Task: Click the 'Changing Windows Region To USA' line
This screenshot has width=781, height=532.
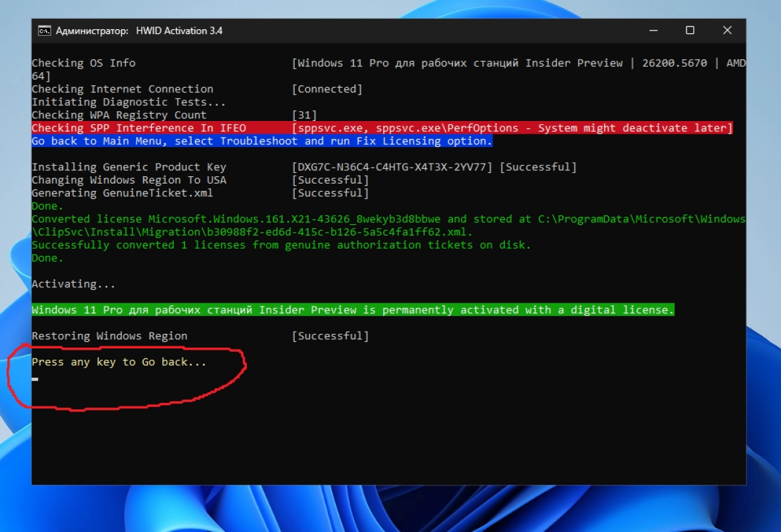Action: click(129, 180)
